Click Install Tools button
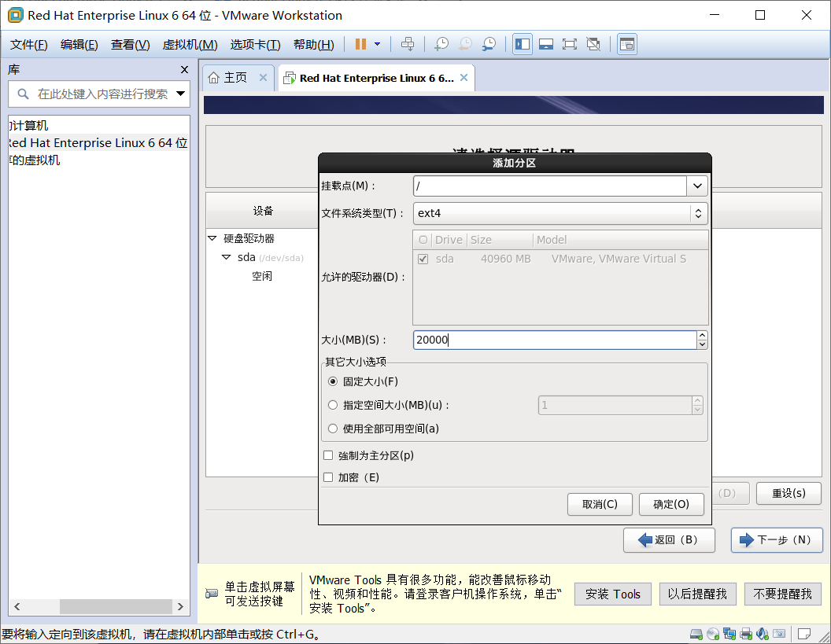 click(613, 594)
